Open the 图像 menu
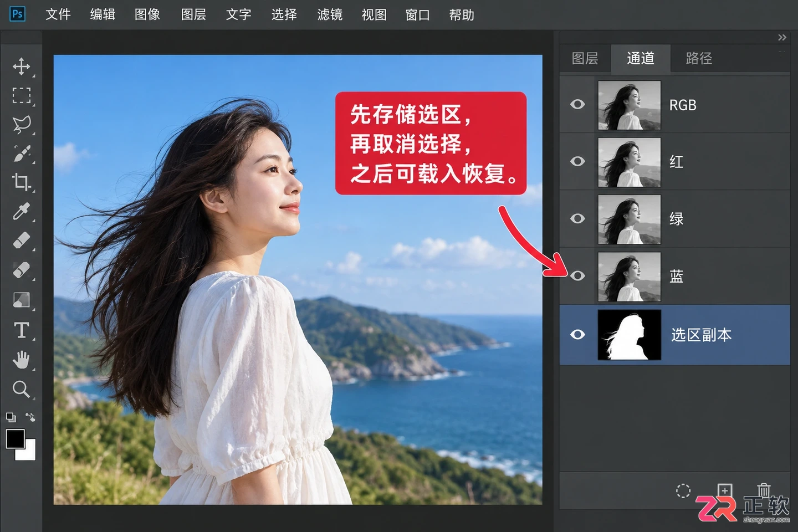The width and height of the screenshot is (798, 532). tap(147, 14)
